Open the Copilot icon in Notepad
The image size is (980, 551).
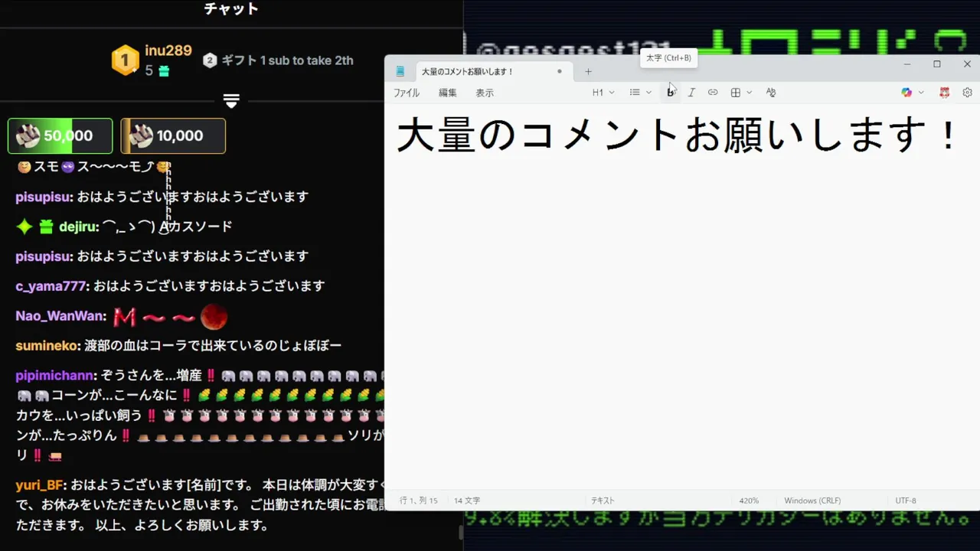(x=906, y=93)
